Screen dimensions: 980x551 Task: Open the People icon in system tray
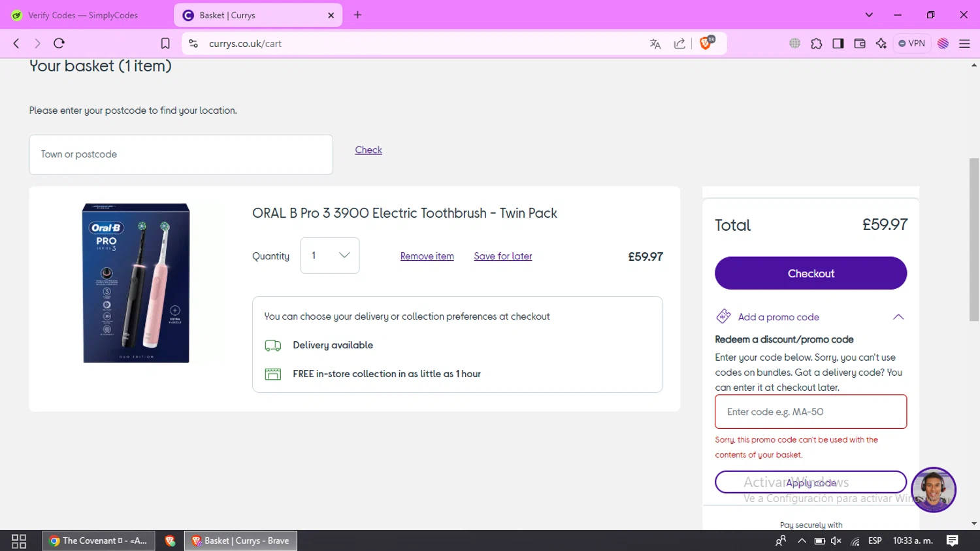pos(781,541)
